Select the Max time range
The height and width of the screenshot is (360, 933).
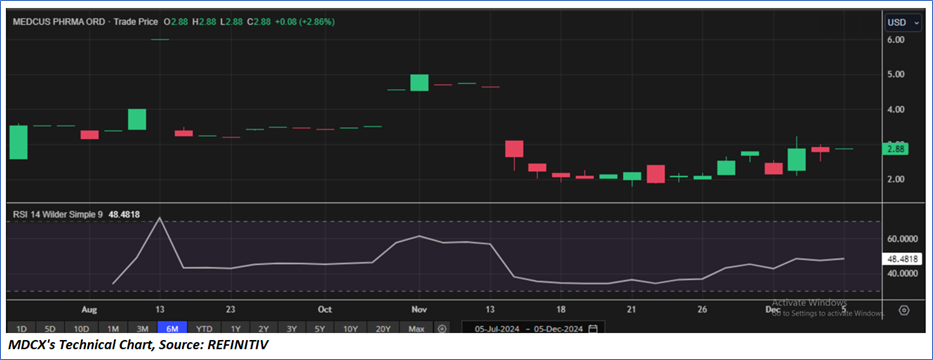[417, 328]
